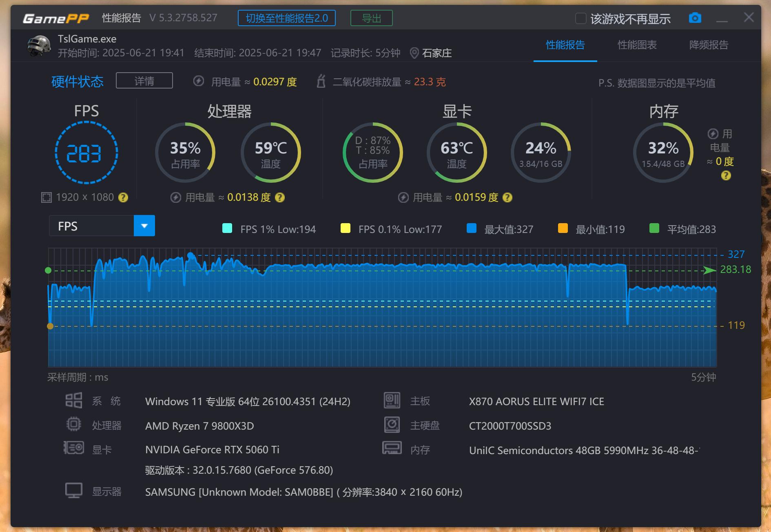Click the blue 最大值 legend swatch
This screenshot has height=532, width=771.
(472, 228)
